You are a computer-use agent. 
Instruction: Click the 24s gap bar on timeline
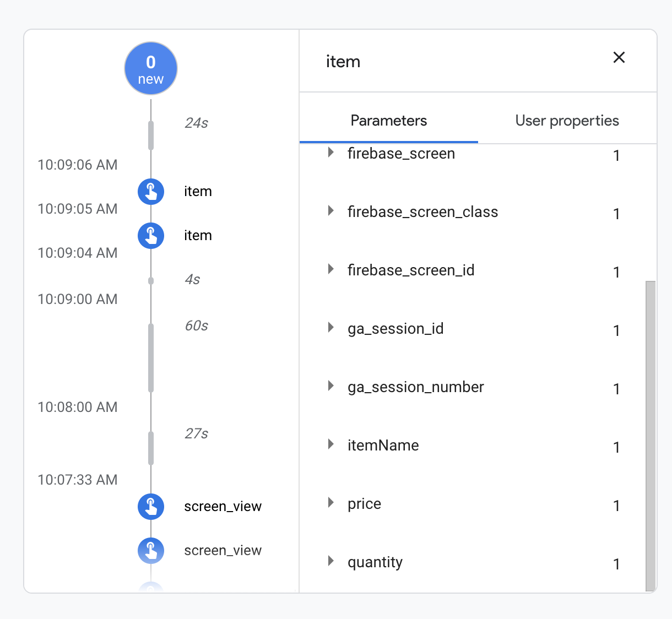coord(151,135)
